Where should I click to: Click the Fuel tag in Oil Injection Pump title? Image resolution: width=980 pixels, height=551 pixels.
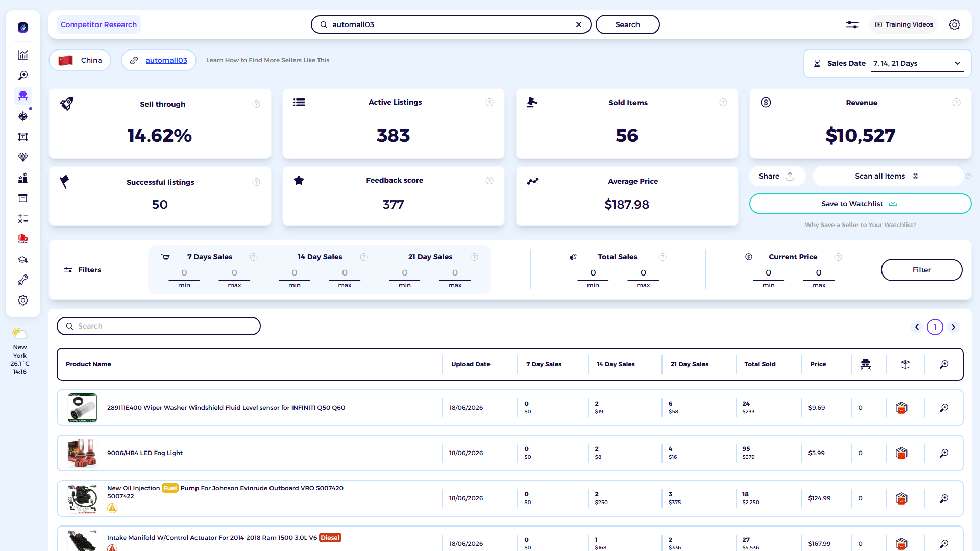pyautogui.click(x=170, y=488)
